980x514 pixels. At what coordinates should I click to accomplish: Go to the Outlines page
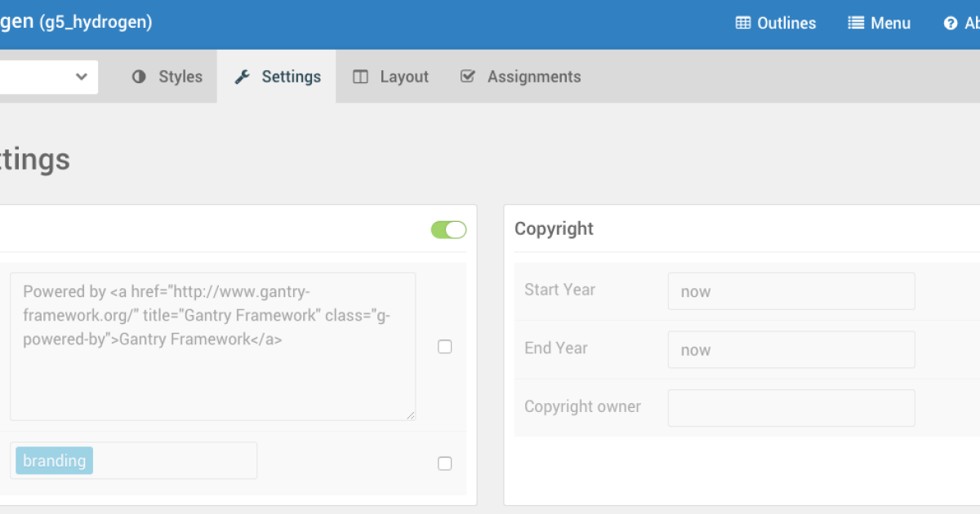pos(786,23)
